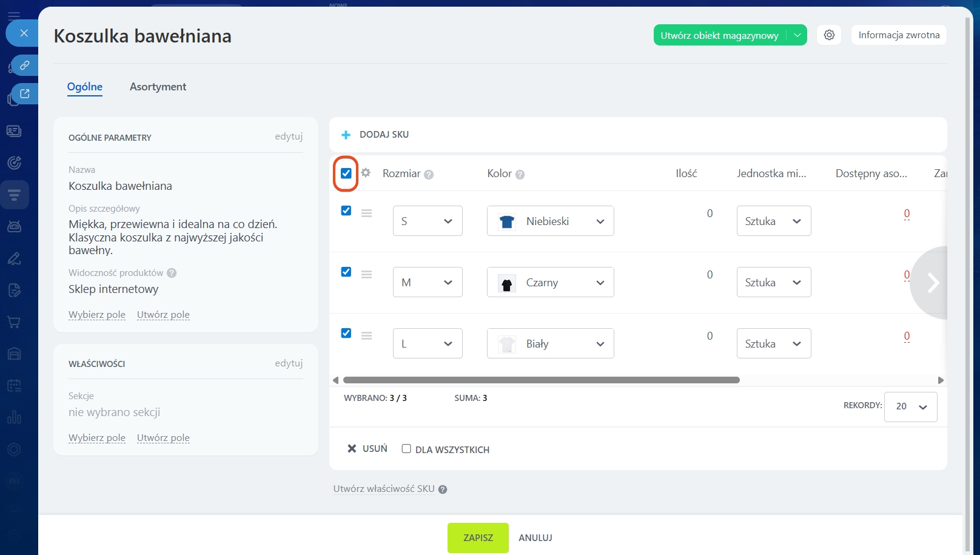Click the help icon next to Rozmiar

(x=429, y=175)
